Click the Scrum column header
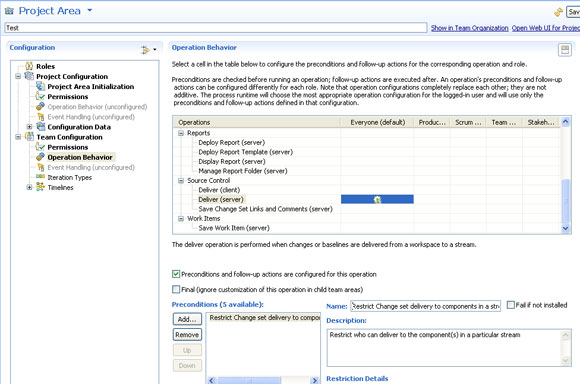 468,122
